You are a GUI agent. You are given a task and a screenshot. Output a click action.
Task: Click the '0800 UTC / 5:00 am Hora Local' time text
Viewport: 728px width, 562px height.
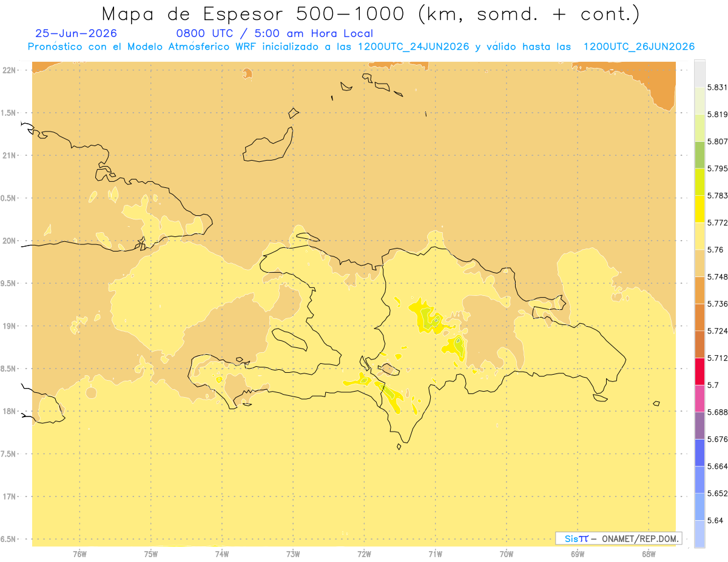pos(274,33)
